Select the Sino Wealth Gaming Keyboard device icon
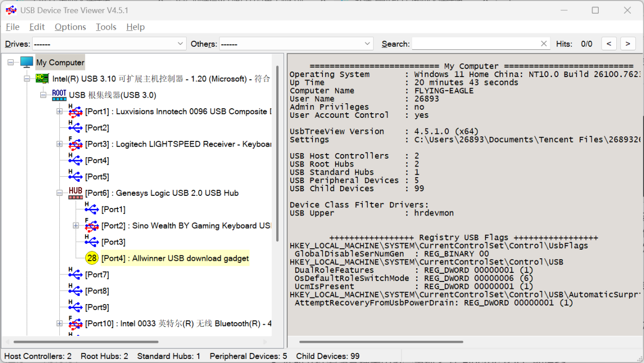644x363 pixels. point(92,226)
